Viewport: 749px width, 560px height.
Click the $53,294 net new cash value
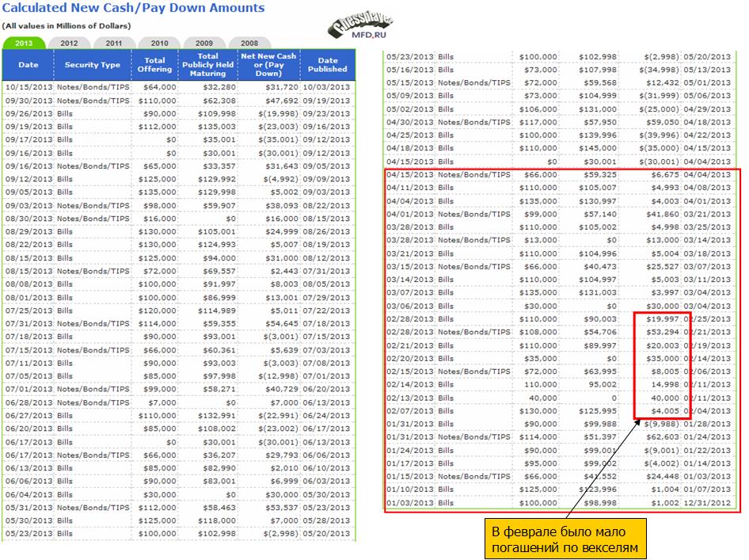659,332
